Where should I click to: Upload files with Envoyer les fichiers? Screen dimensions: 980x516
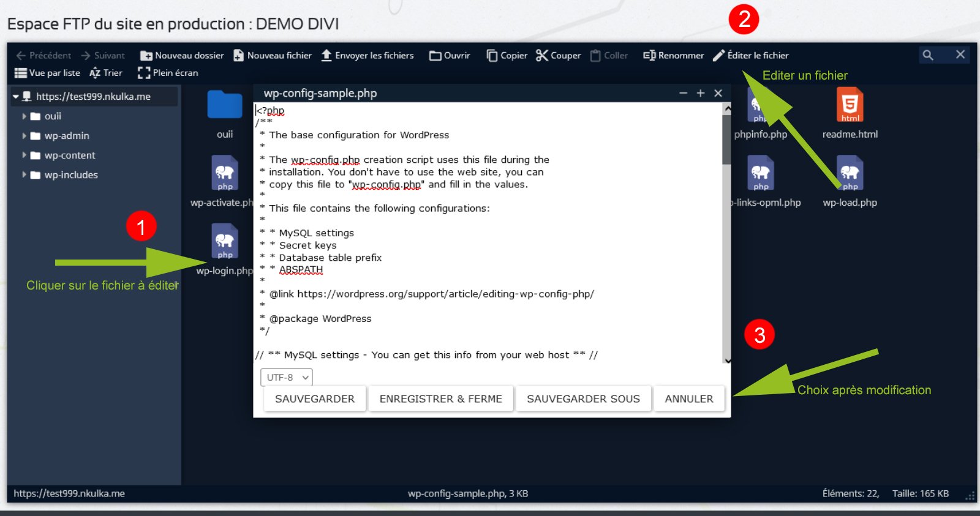(x=367, y=55)
